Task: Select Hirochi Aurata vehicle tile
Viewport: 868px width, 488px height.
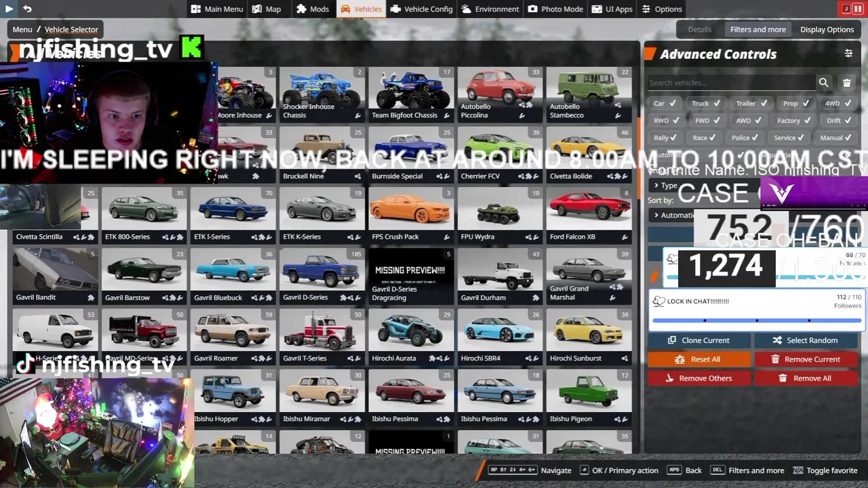Action: pos(411,337)
